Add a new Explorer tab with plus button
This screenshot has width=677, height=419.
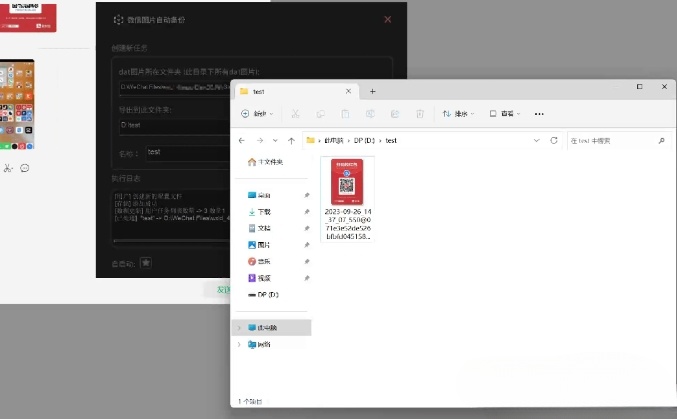pos(373,91)
